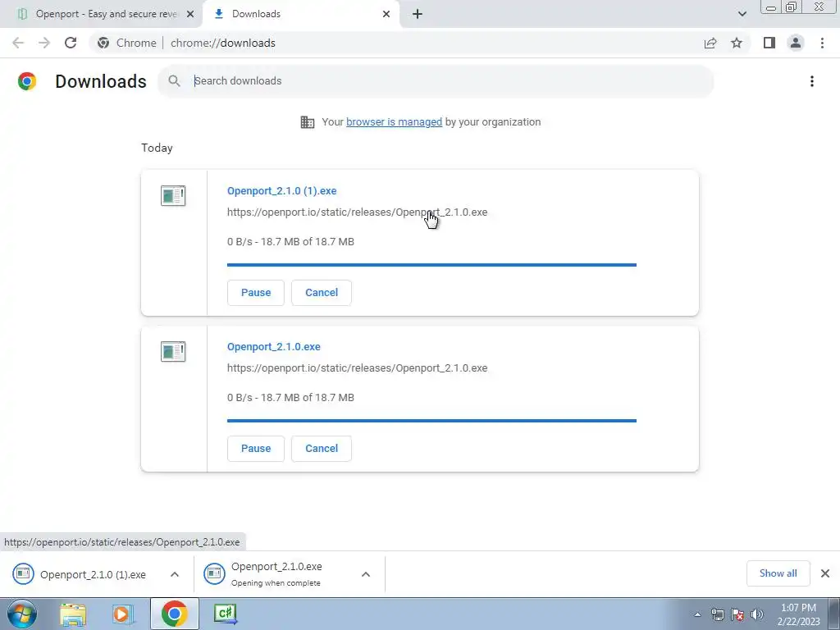Reload the downloads page
840x630 pixels.
coord(71,43)
